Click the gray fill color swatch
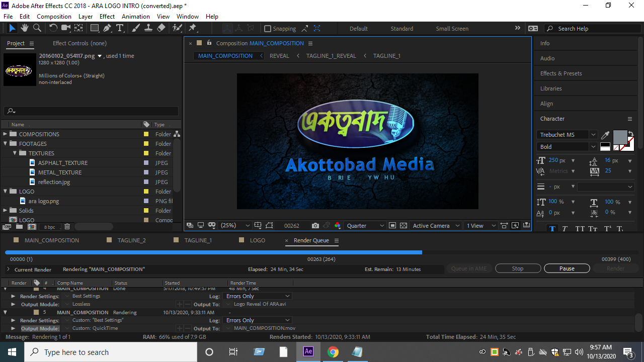Image resolution: width=644 pixels, height=362 pixels. [x=620, y=137]
